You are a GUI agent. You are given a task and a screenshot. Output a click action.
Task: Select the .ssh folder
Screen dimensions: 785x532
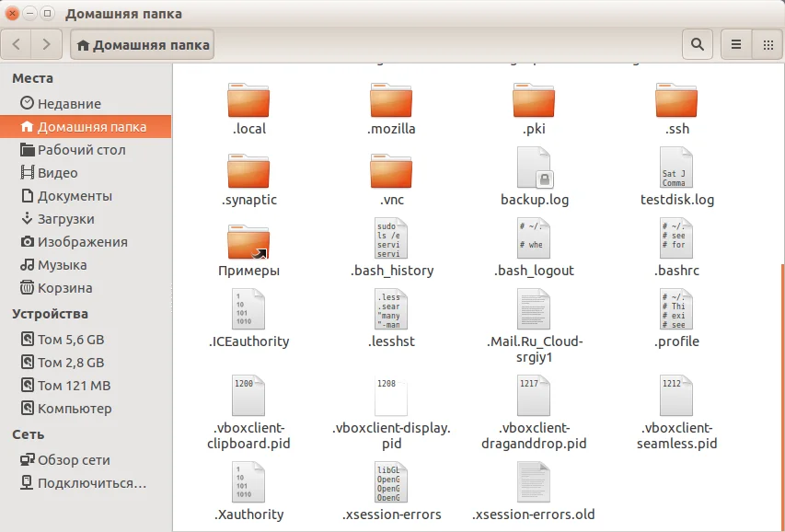[x=676, y=100]
